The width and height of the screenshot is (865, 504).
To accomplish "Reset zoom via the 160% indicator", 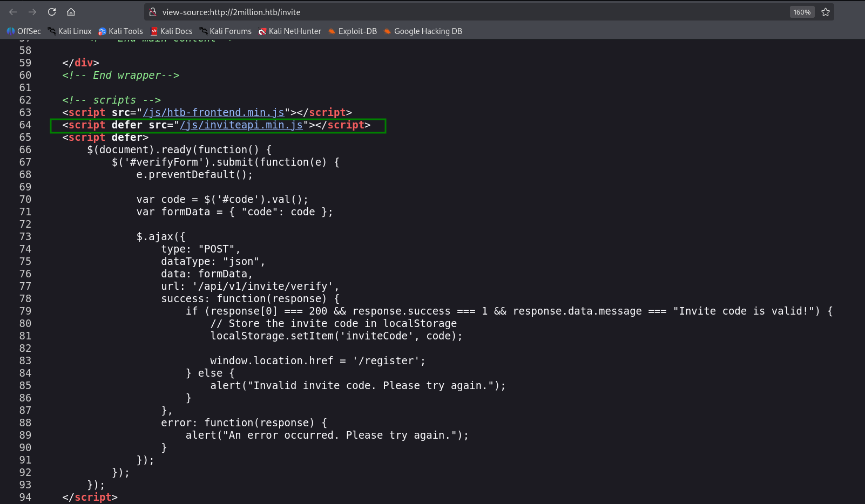I will click(802, 12).
